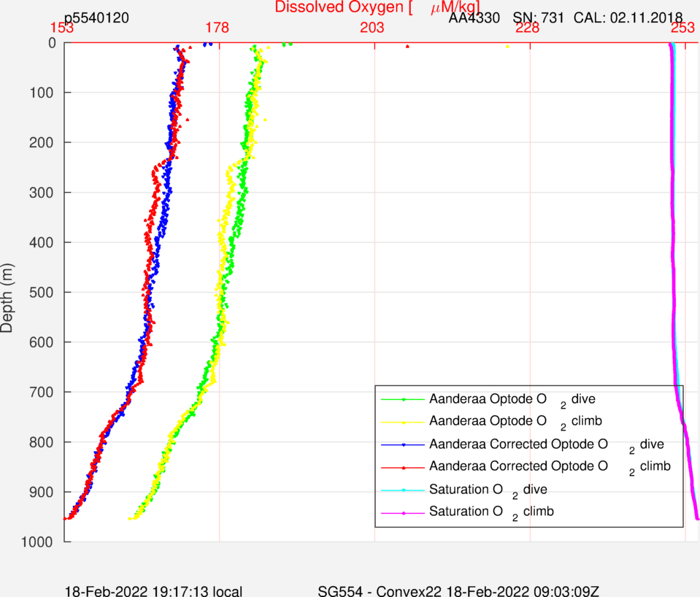Click the isolated yellow outlier point near 228
This screenshot has width=700, height=597.
(507, 47)
